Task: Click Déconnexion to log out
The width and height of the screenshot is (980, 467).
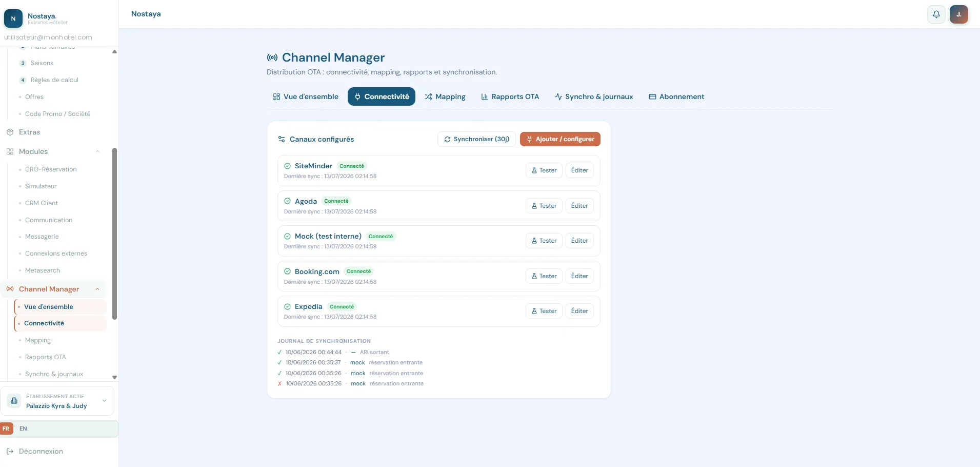Action: click(x=41, y=451)
